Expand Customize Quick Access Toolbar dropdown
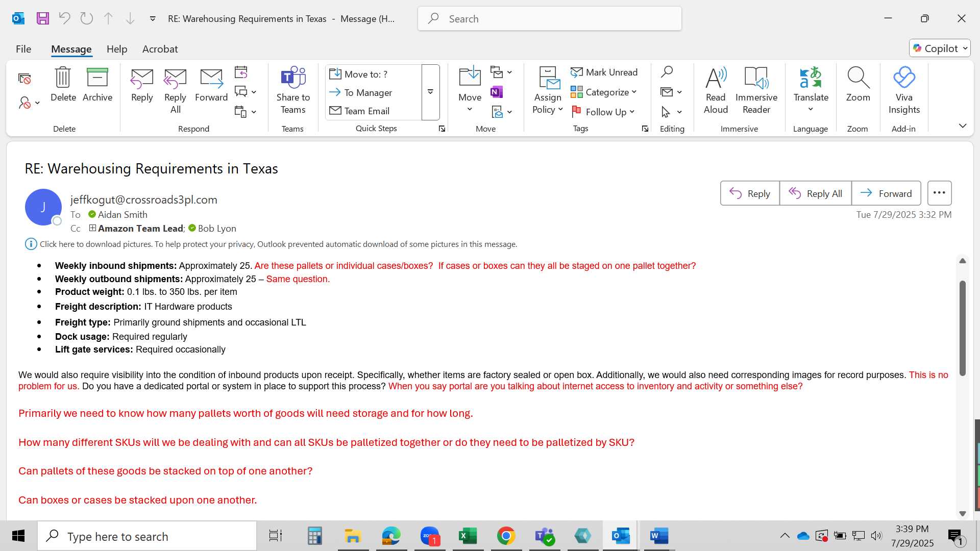The width and height of the screenshot is (980, 551). click(x=153, y=19)
